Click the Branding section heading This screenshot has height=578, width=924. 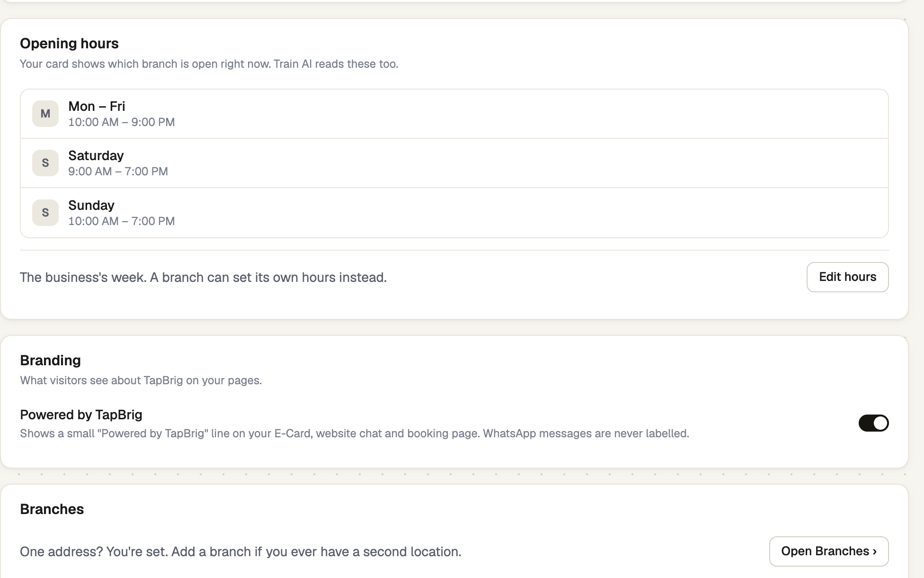(50, 361)
